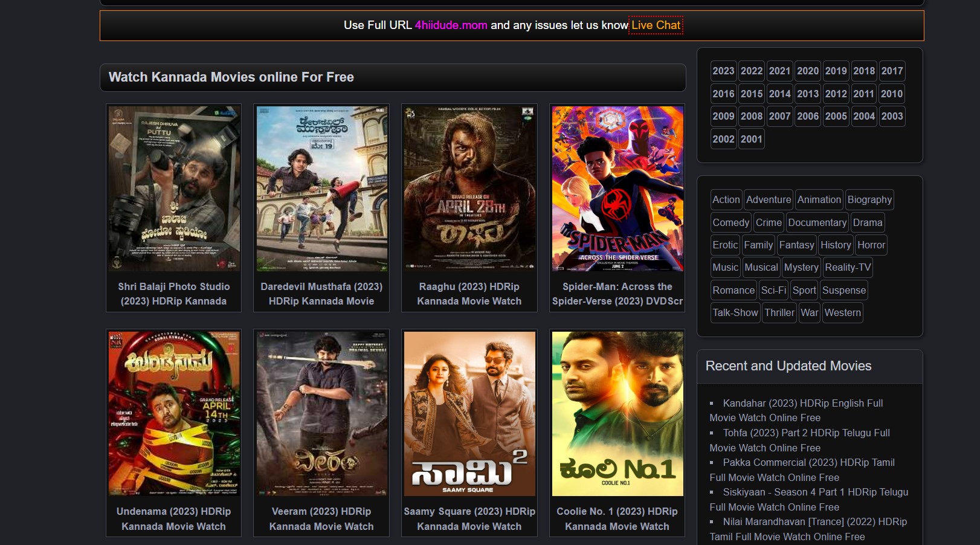Open Daredevil Musthafa movie poster
The width and height of the screenshot is (980, 545).
321,189
